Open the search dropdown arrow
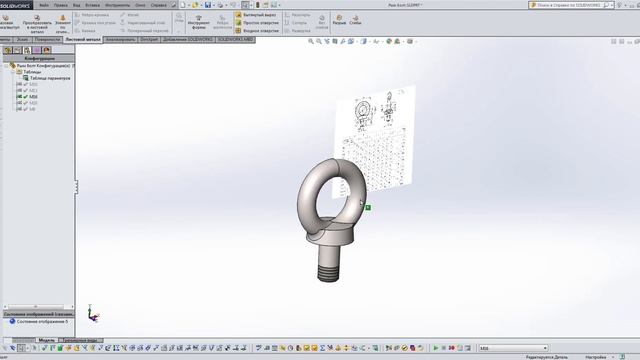The width and height of the screenshot is (640, 360). (611, 5)
